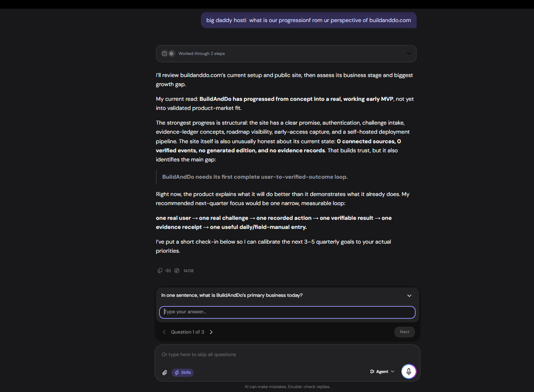This screenshot has width=534, height=392.
Task: Click the 'Question 1 of 3' label
Action: (188, 332)
